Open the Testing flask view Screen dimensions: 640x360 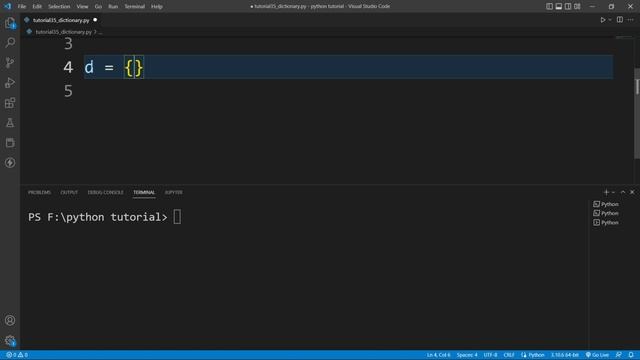click(x=10, y=122)
